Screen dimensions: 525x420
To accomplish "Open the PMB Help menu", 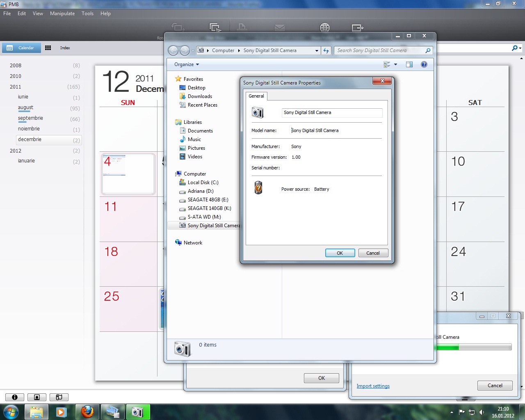I will [x=105, y=14].
